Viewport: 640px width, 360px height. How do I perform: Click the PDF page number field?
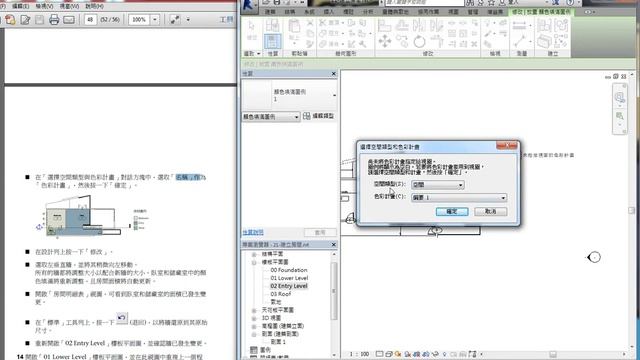[90, 19]
